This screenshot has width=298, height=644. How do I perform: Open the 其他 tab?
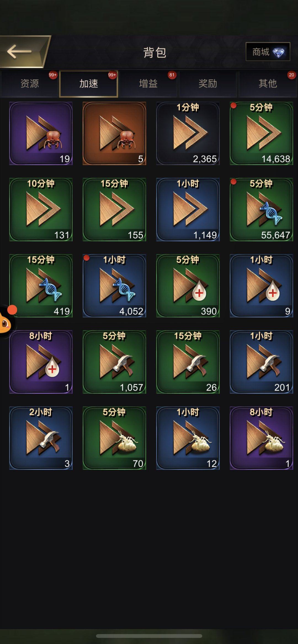pos(268,83)
